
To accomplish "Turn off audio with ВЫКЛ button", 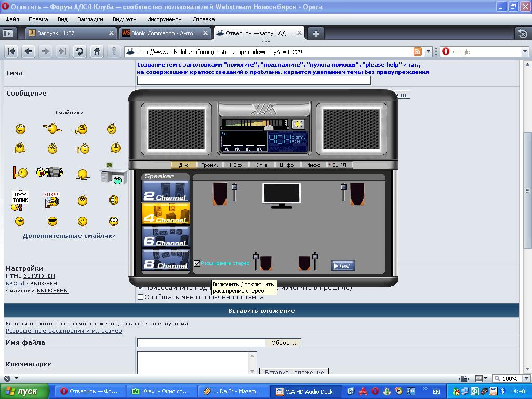I will [x=339, y=165].
